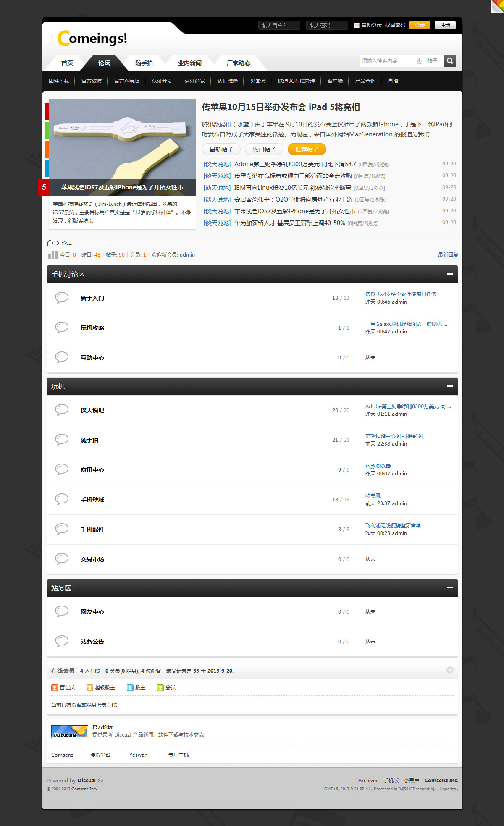504x826 pixels.
Task: Open the 官方淘宝店 link
Action: click(x=127, y=81)
